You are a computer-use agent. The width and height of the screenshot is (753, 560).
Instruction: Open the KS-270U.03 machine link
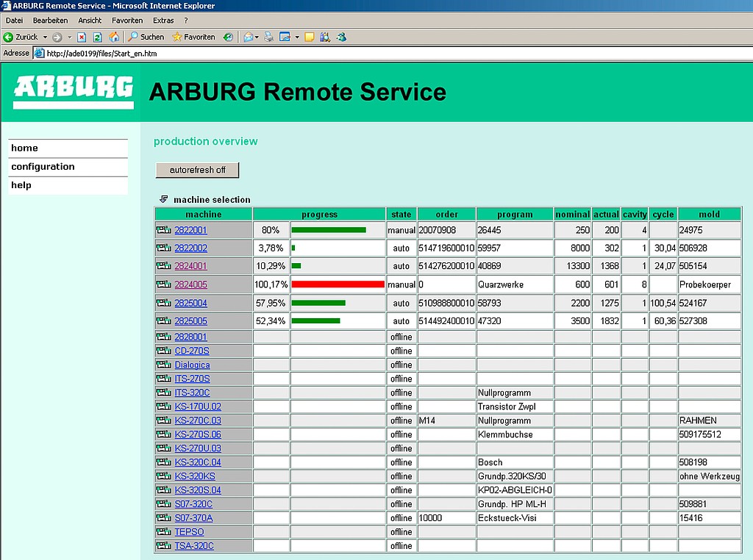point(198,448)
